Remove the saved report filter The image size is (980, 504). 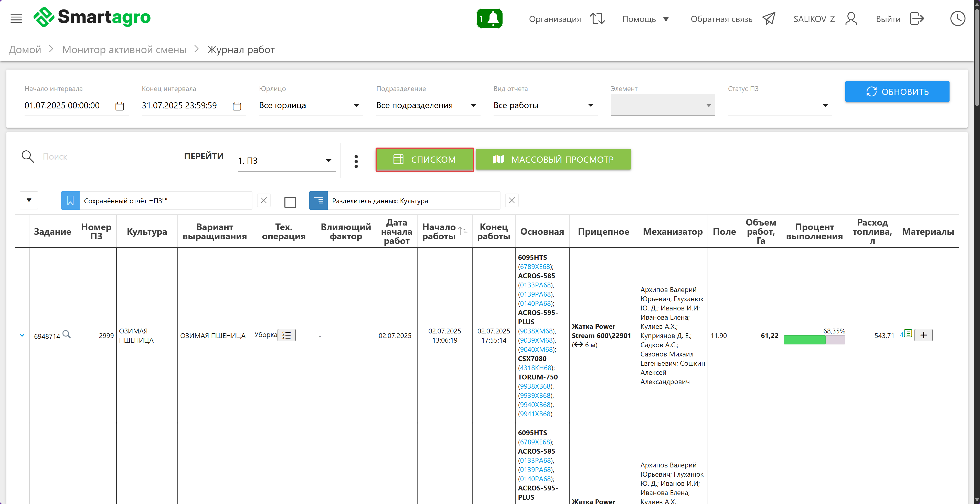pyautogui.click(x=264, y=201)
